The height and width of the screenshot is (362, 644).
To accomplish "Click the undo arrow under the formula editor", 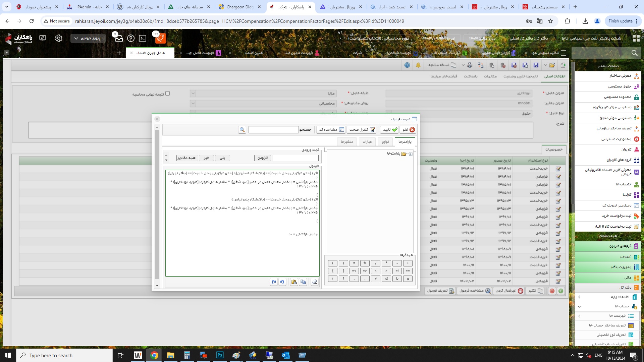I will [x=282, y=282].
